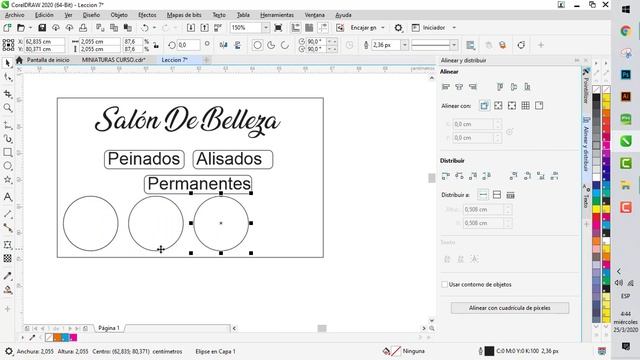Image resolution: width=640 pixels, height=360 pixels.
Task: Open the Encajar en dropdown
Action: click(x=383, y=28)
